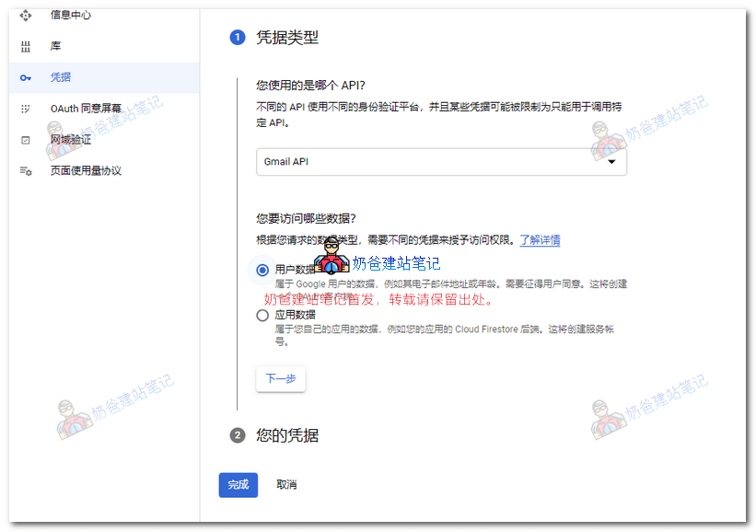Image resolution: width=756 pixels, height=532 pixels.
Task: Click the 下一步 button
Action: [x=280, y=378]
